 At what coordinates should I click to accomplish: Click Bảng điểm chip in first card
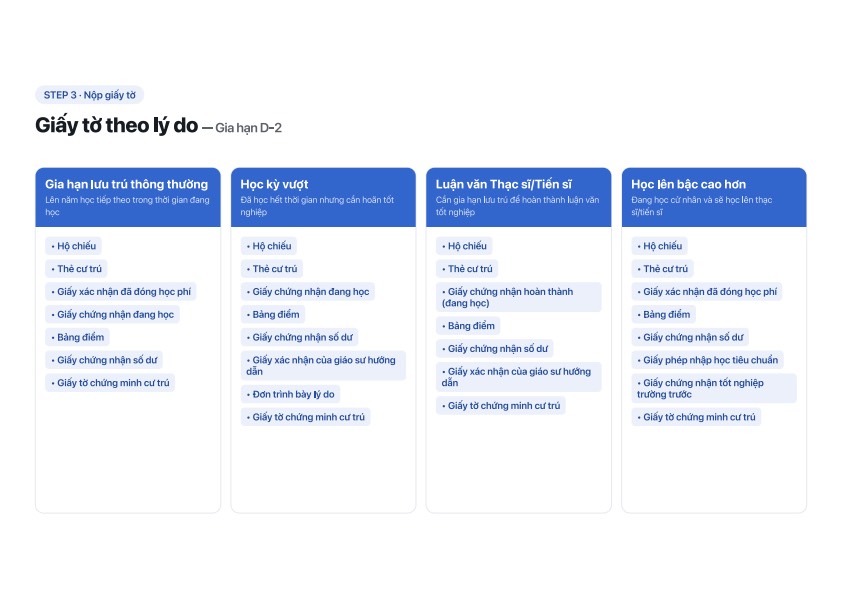click(x=78, y=337)
